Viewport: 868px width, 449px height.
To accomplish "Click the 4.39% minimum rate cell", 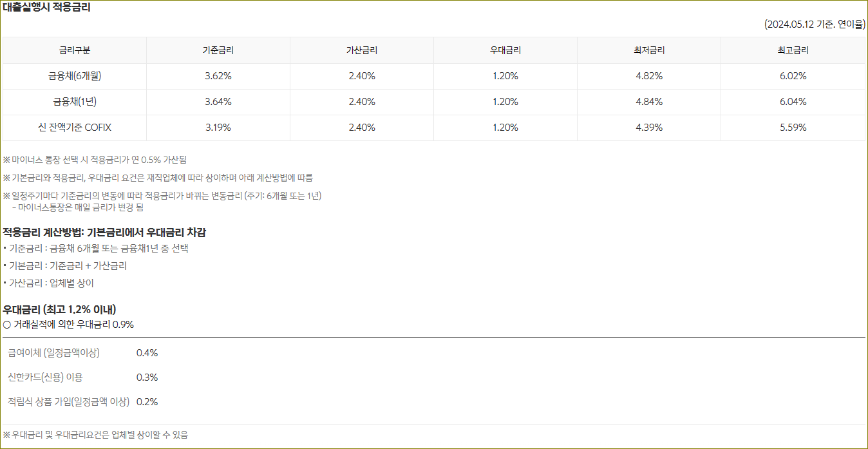I will tap(648, 127).
